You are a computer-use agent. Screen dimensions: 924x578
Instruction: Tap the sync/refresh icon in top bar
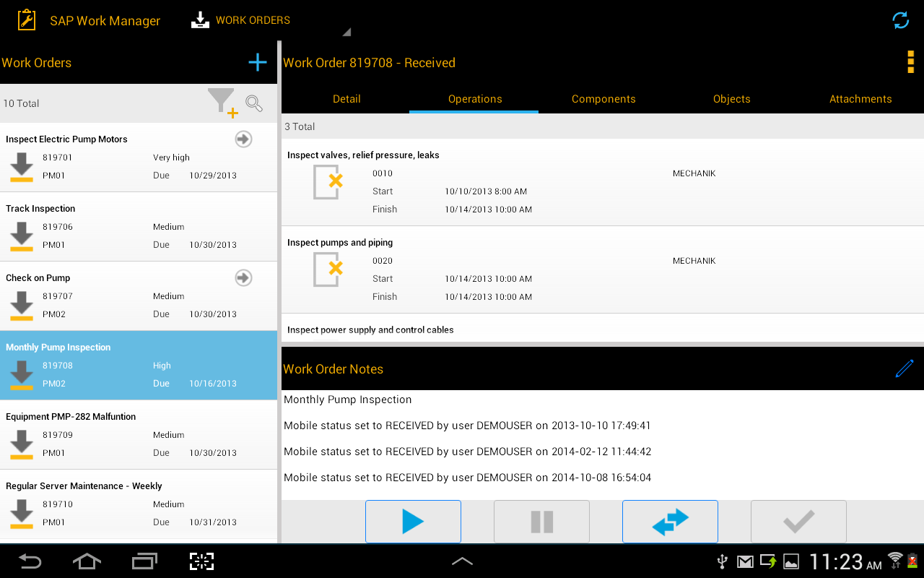(x=900, y=20)
